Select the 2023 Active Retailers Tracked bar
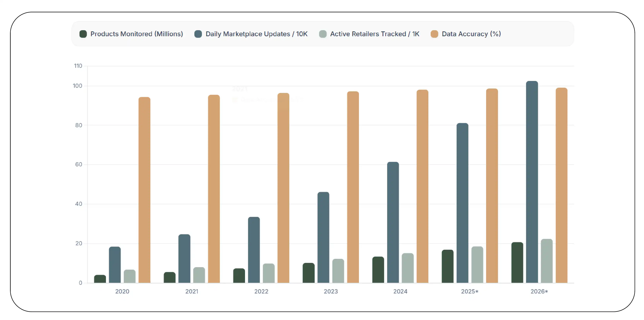This screenshot has width=644, height=320. [338, 271]
